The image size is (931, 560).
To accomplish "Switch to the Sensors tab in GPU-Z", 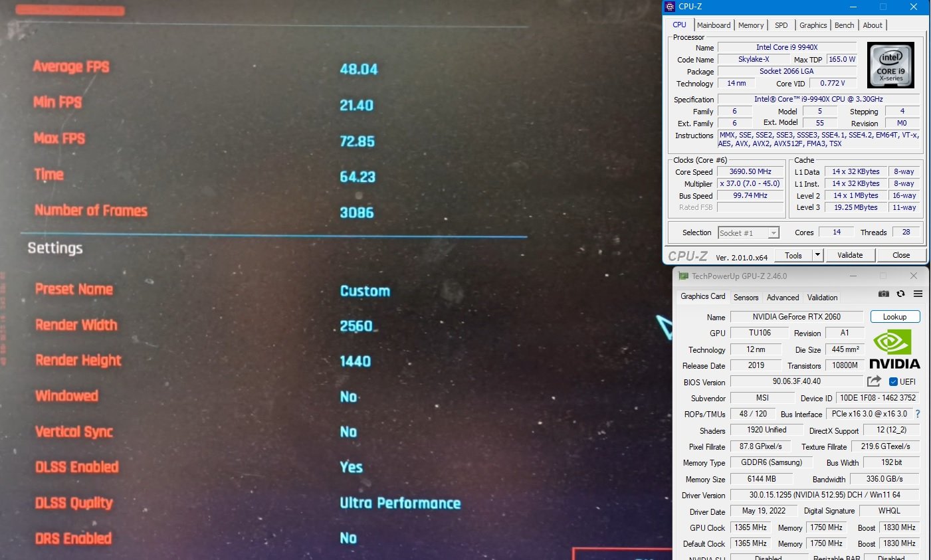I will pos(746,298).
